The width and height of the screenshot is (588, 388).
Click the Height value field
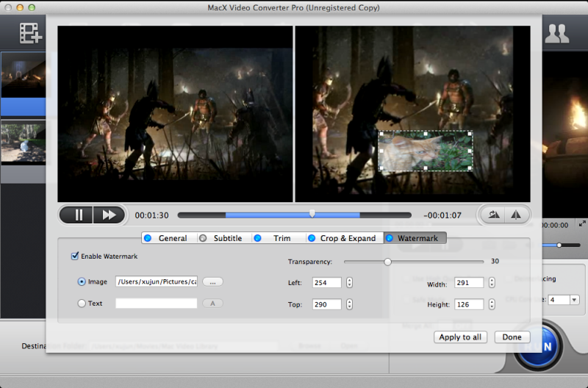[x=469, y=304]
